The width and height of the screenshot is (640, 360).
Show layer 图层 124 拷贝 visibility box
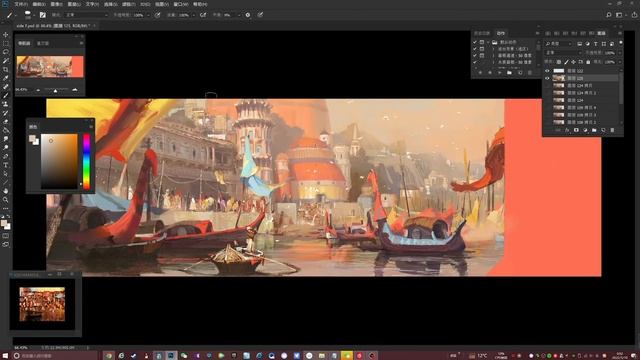click(547, 85)
